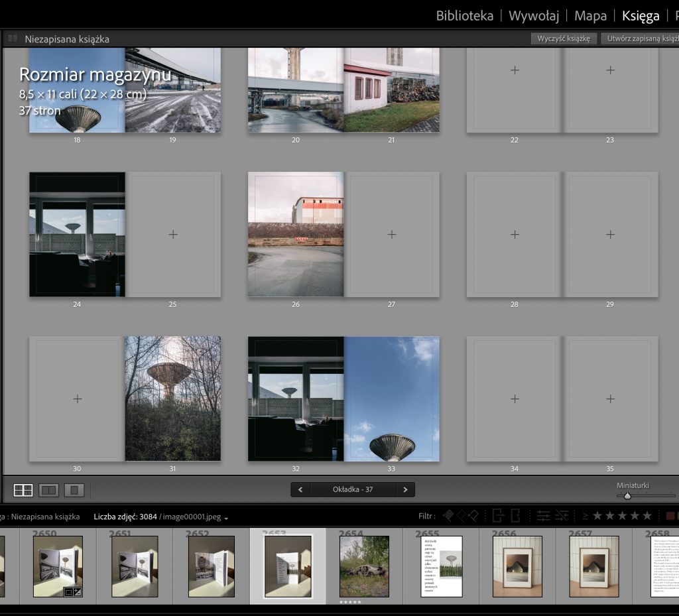
Task: Toggle the red color label filter
Action: coord(669,516)
